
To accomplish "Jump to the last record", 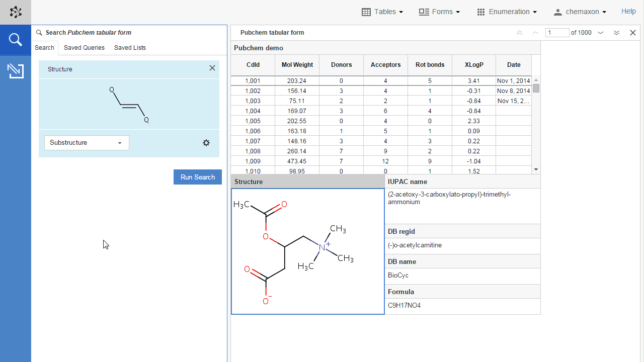I will pyautogui.click(x=616, y=33).
